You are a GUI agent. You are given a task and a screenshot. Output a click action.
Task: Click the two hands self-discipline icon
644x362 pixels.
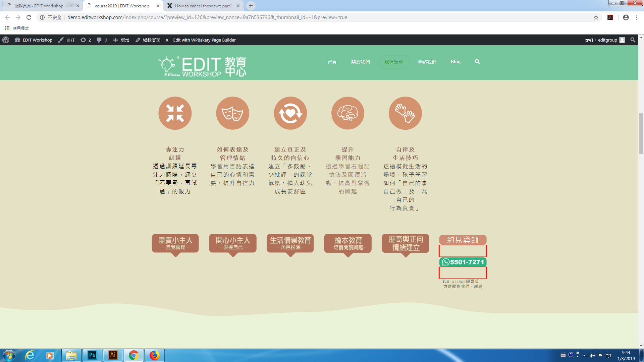point(405,113)
